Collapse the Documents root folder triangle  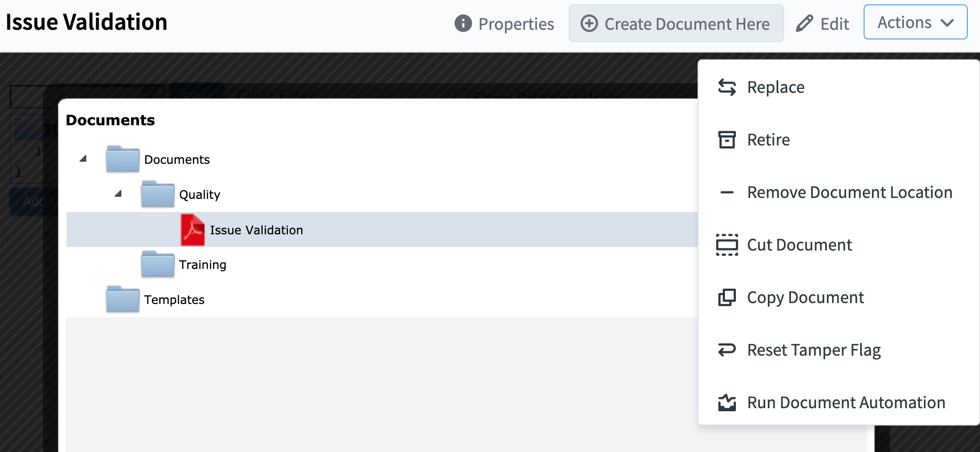83,159
